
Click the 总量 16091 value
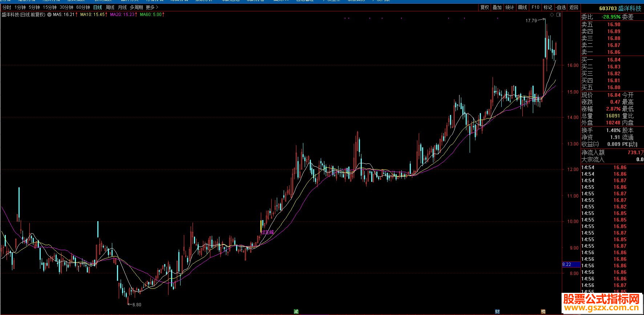click(613, 116)
